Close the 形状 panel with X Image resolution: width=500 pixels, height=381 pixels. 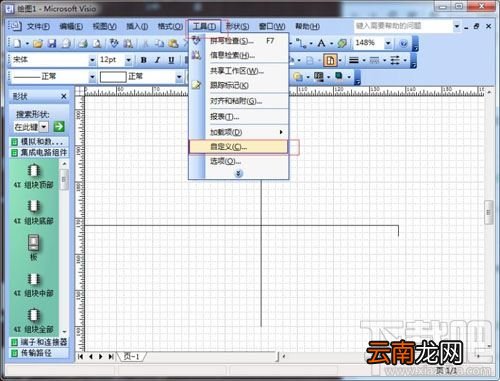click(x=64, y=96)
